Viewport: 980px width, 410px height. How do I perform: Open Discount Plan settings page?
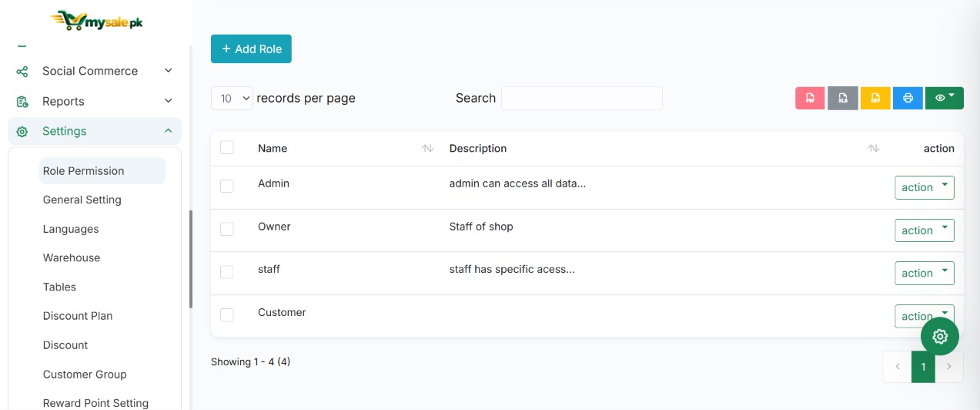[x=78, y=316]
